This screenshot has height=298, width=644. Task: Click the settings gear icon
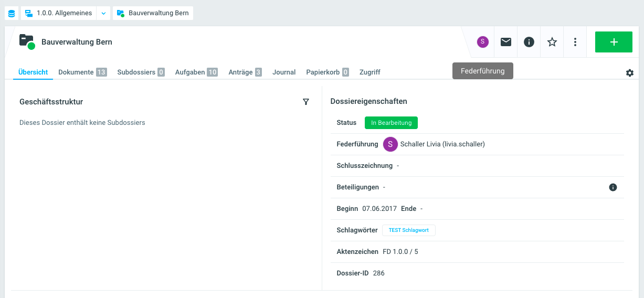[x=630, y=73]
